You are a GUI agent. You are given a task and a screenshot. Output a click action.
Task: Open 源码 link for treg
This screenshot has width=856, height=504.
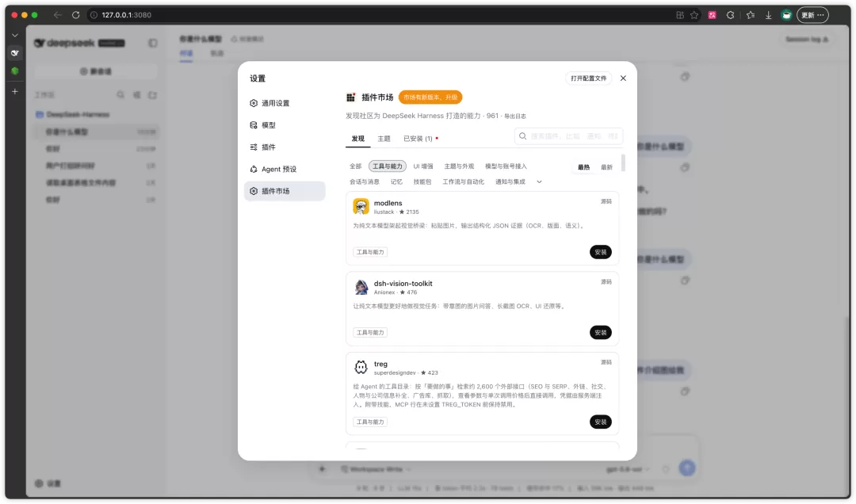pyautogui.click(x=606, y=362)
